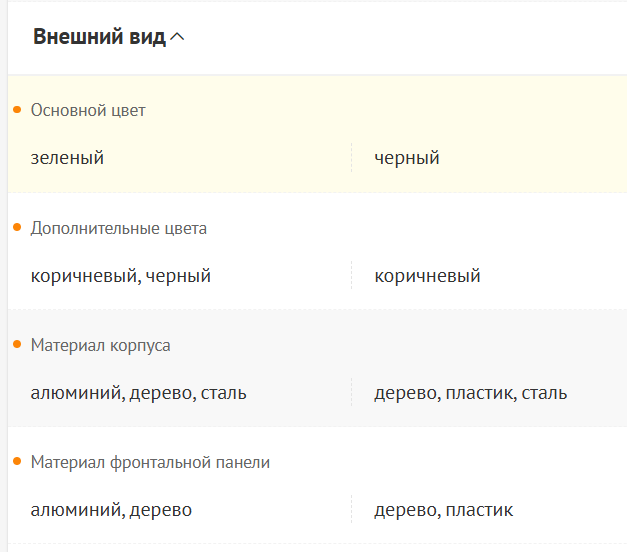Click orange dot beside Материал фронтальной панели
The width and height of the screenshot is (627, 552).
tap(17, 462)
